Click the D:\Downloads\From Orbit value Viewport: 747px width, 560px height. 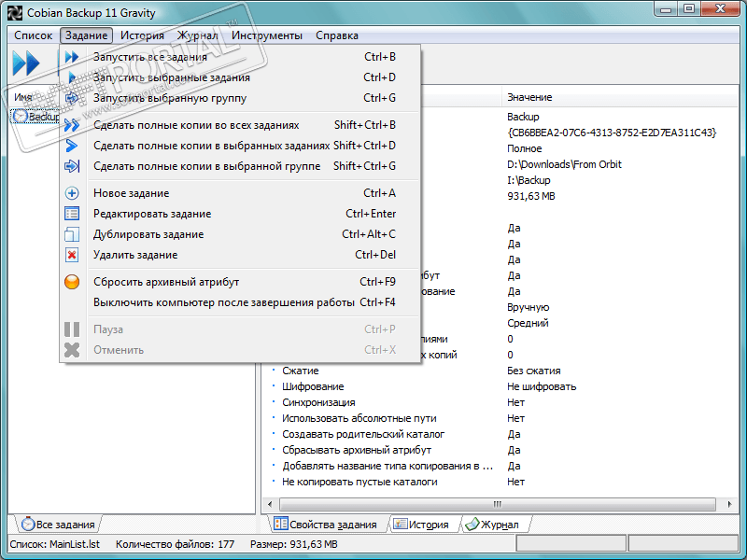(564, 164)
